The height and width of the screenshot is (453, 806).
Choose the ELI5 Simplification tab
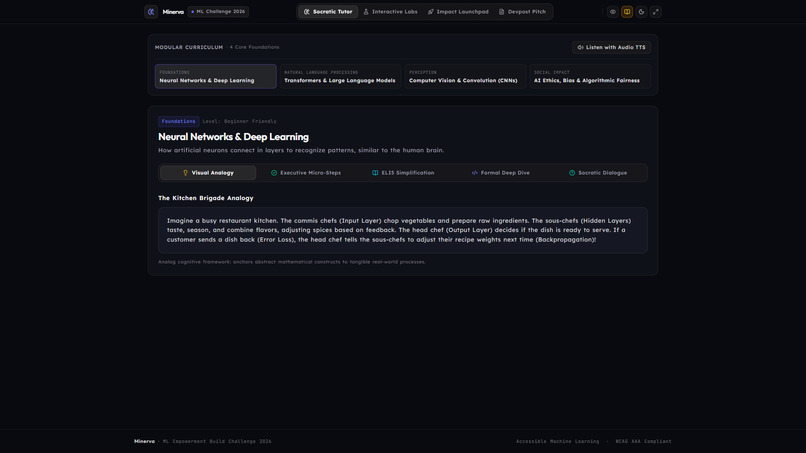tap(403, 173)
